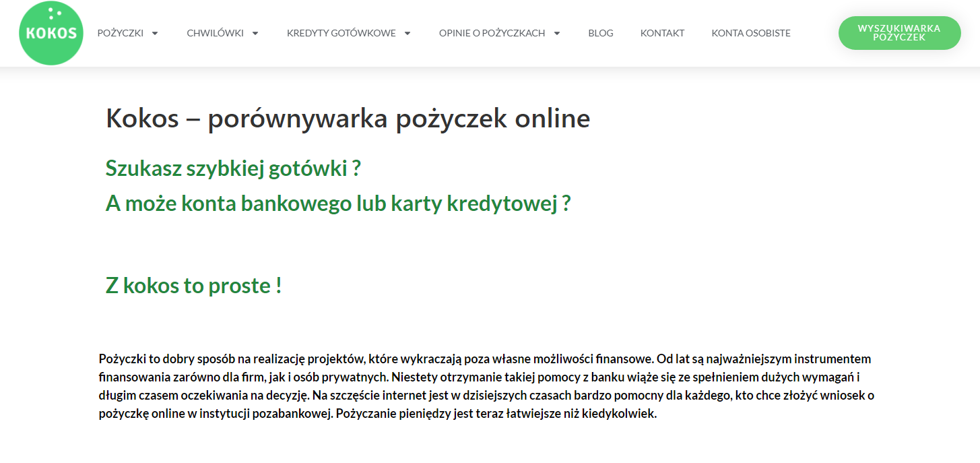Viewport: 980px width, 463px height.
Task: Open the Opinie o pożyczkach menu item
Action: point(492,33)
